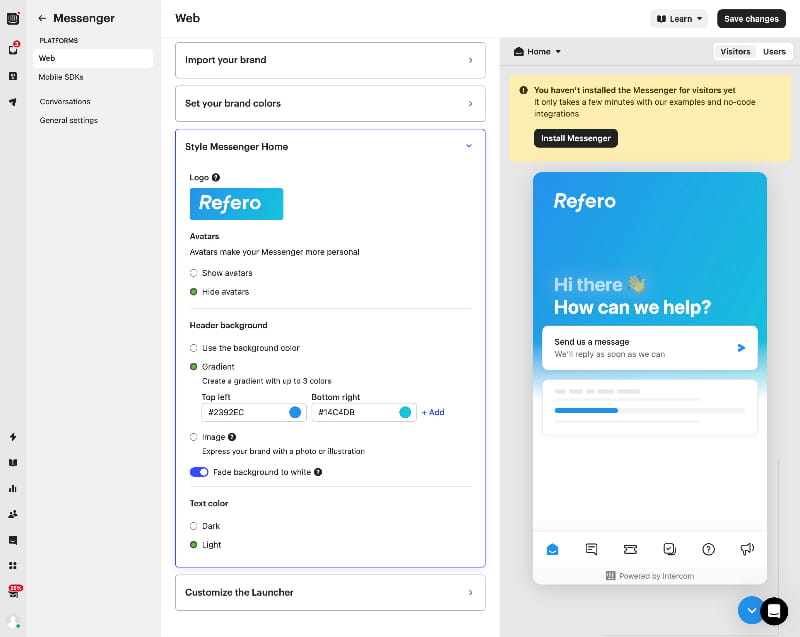Click the Logo help question icon
This screenshot has height=637, width=800.
(216, 177)
